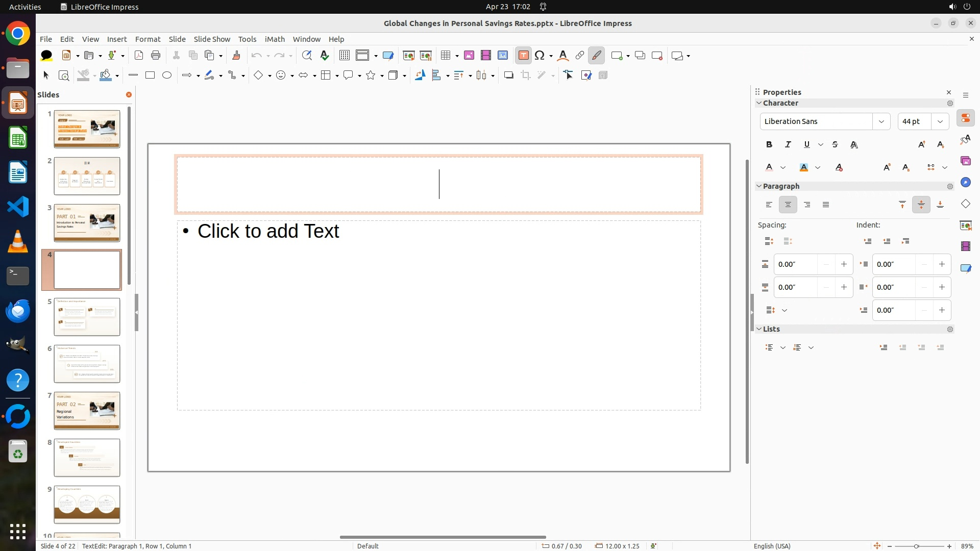Open the Format menu
The image size is (980, 551).
click(x=148, y=39)
